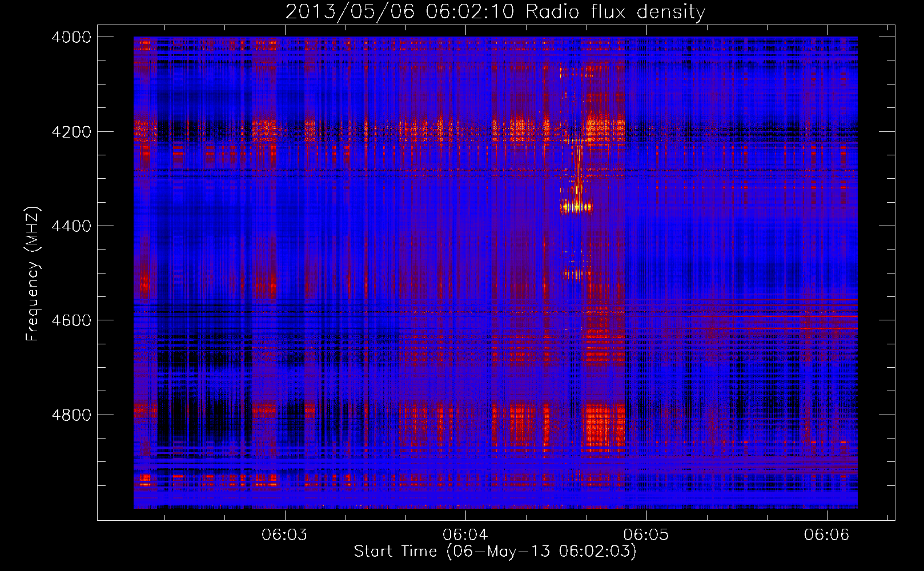The height and width of the screenshot is (571, 924).
Task: Click the '06:05' time axis label
Action: pyautogui.click(x=646, y=534)
